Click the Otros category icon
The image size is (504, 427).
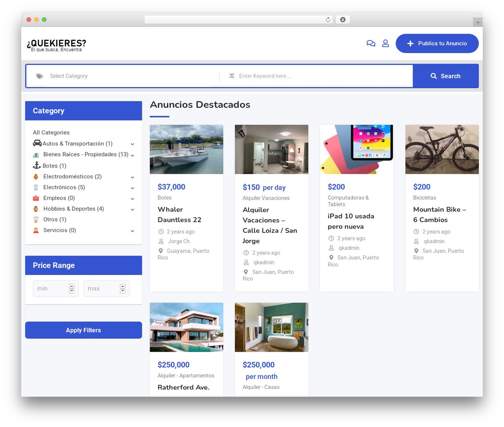pyautogui.click(x=36, y=219)
